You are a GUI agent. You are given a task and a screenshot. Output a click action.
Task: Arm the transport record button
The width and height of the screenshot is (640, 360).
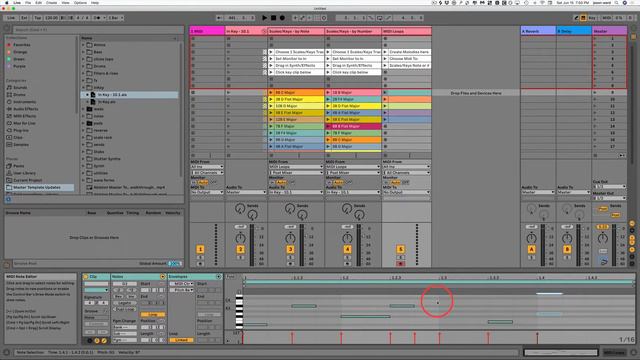(282, 18)
